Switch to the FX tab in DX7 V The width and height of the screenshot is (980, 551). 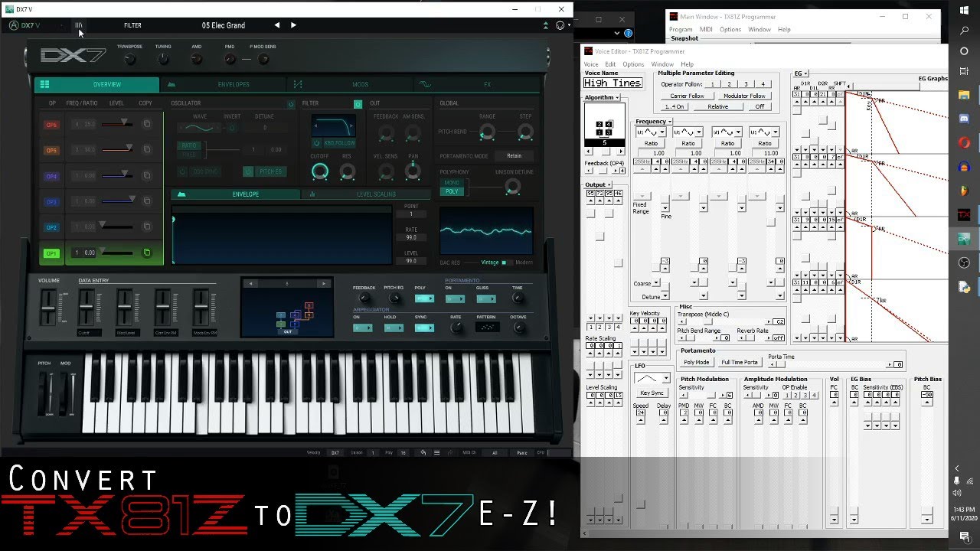[x=477, y=84]
